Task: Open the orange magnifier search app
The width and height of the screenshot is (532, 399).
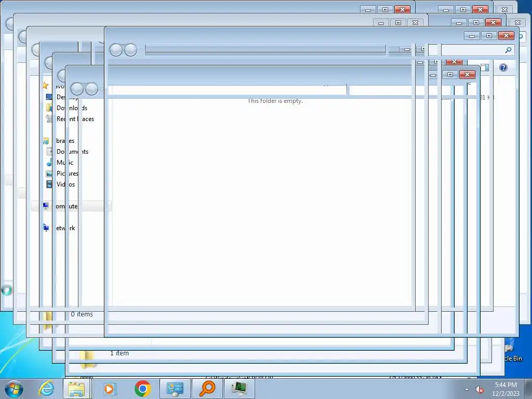Action: click(207, 389)
